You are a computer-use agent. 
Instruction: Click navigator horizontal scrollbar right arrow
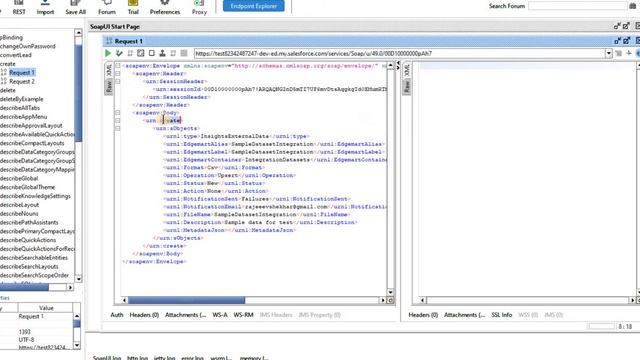[70, 287]
